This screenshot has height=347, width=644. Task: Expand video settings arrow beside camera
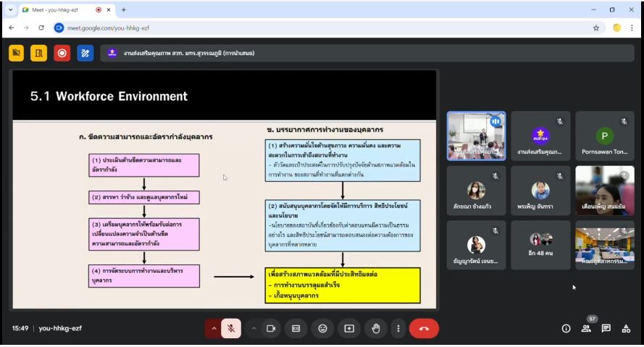254,328
